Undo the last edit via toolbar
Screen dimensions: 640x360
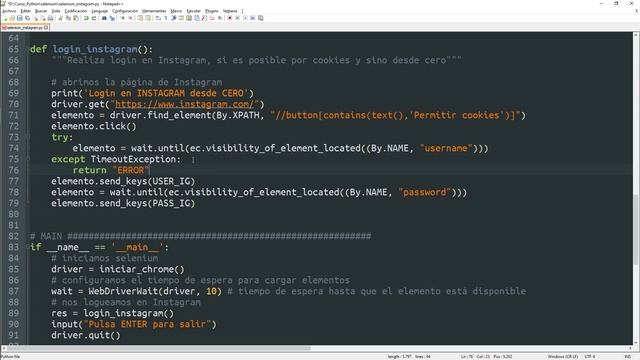85,18
